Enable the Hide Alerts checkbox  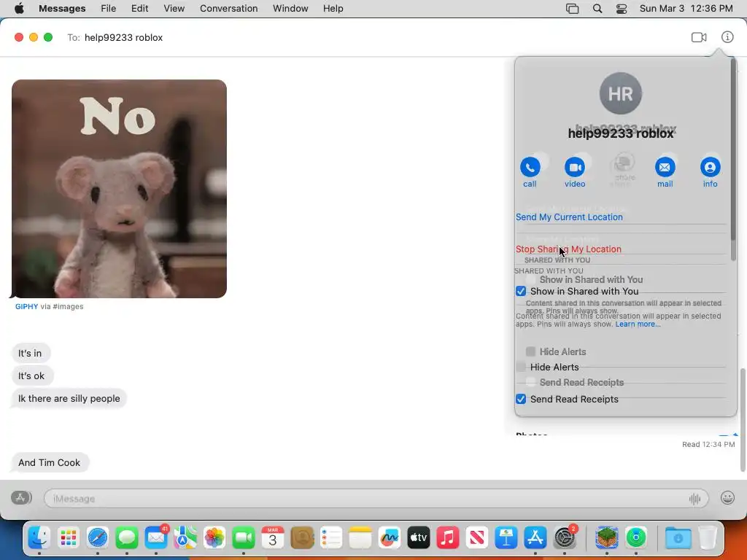click(x=521, y=367)
